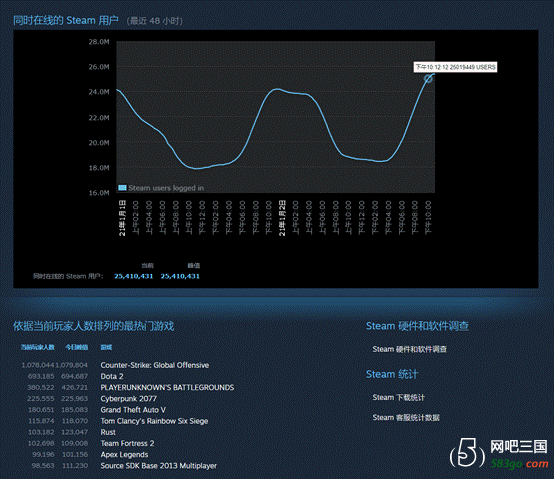The image size is (554, 479).
Task: Open Grand Theft Auto V entry
Action: (x=133, y=410)
